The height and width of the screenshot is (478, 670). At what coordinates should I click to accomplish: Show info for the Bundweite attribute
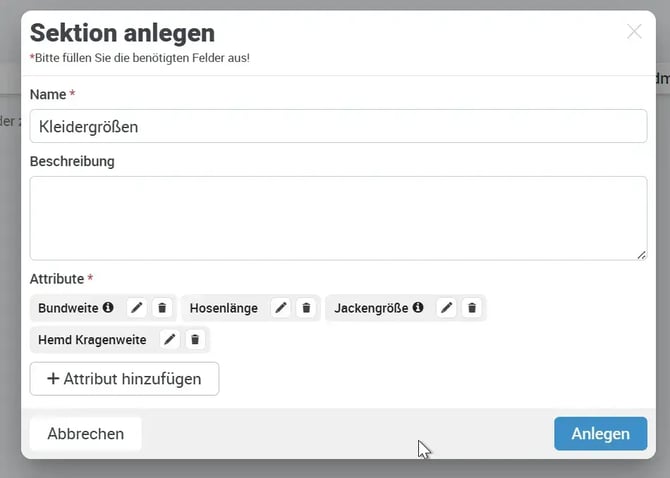click(x=108, y=308)
